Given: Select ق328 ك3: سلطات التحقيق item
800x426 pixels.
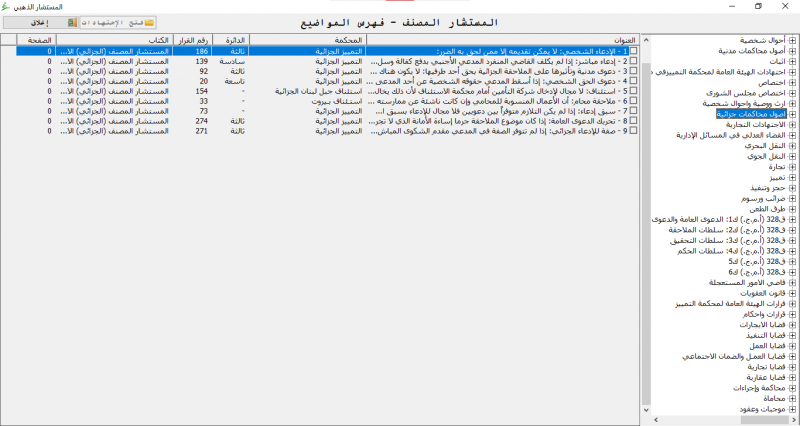Looking at the screenshot, I should (729, 241).
